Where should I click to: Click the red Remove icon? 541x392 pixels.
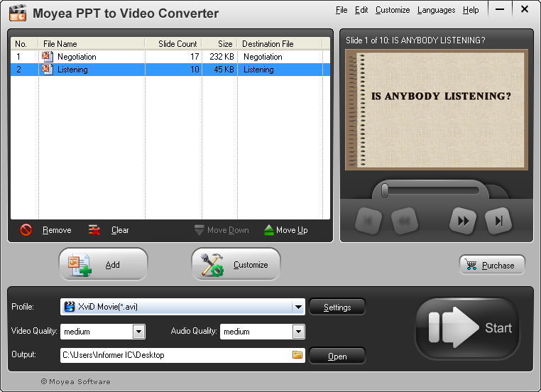[26, 230]
